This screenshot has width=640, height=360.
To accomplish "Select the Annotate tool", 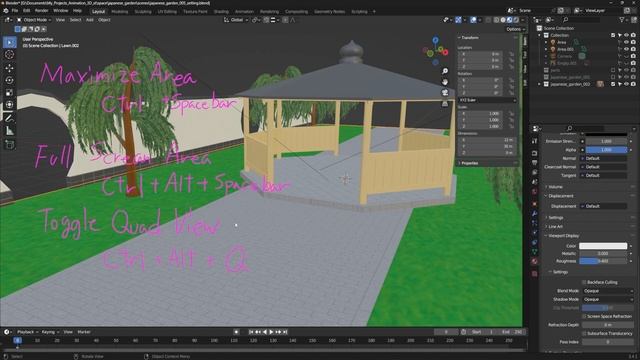I will tap(10, 118).
